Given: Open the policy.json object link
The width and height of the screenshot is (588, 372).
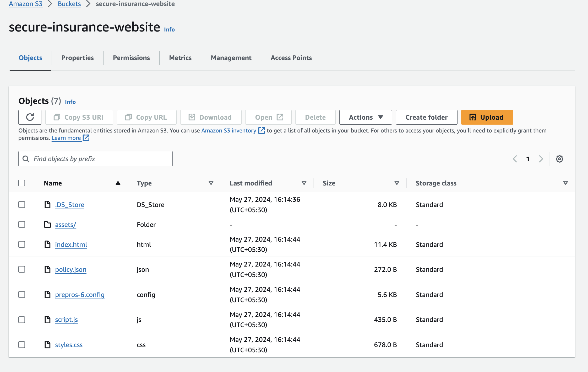Looking at the screenshot, I should coord(71,269).
